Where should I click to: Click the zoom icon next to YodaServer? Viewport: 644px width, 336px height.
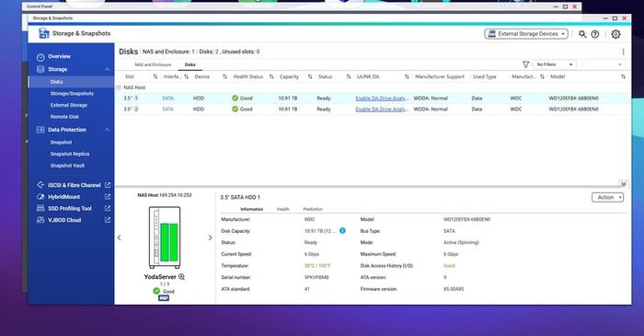181,277
